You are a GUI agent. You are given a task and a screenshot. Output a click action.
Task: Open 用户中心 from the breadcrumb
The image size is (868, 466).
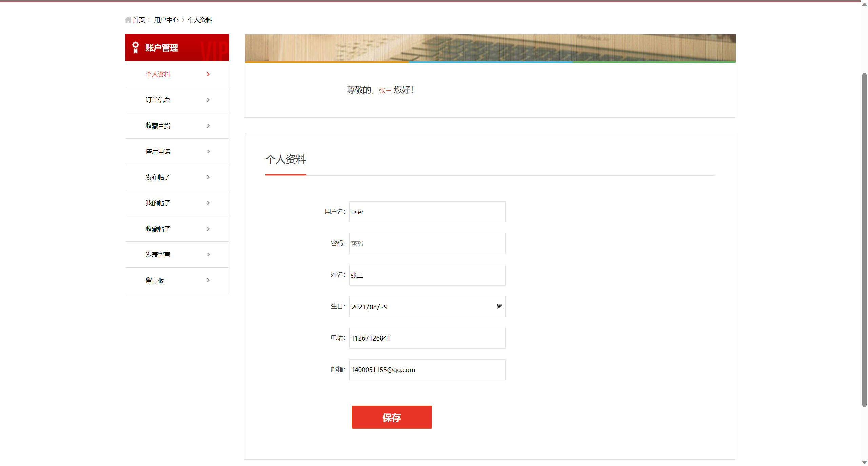(x=166, y=20)
